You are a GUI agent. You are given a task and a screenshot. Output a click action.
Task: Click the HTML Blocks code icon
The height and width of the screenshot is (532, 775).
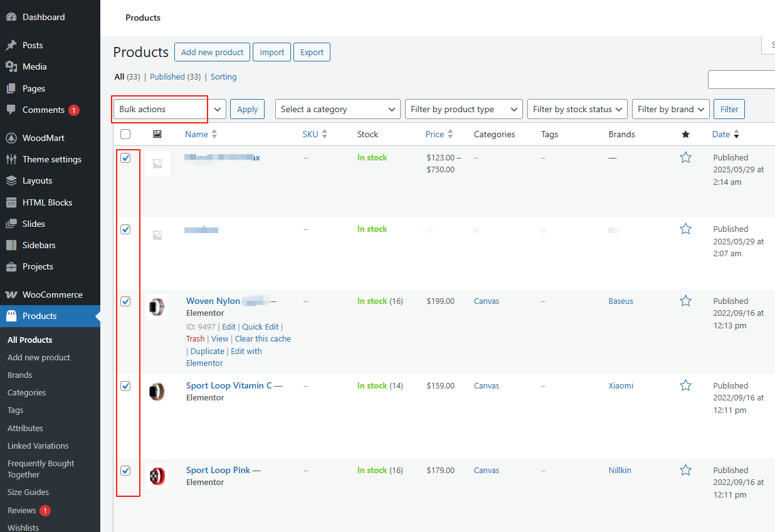coord(11,202)
